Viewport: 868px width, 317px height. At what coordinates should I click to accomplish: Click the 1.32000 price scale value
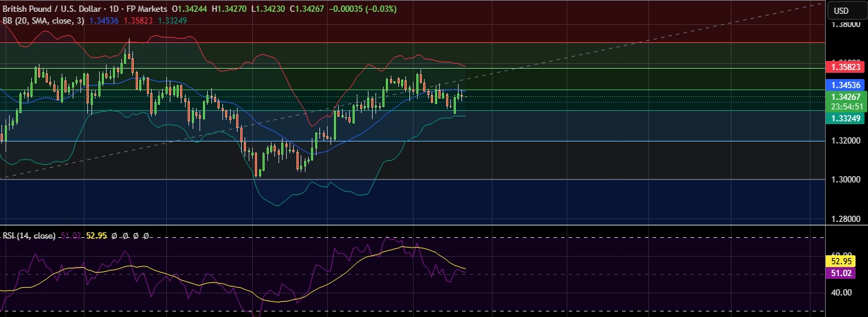pyautogui.click(x=847, y=141)
